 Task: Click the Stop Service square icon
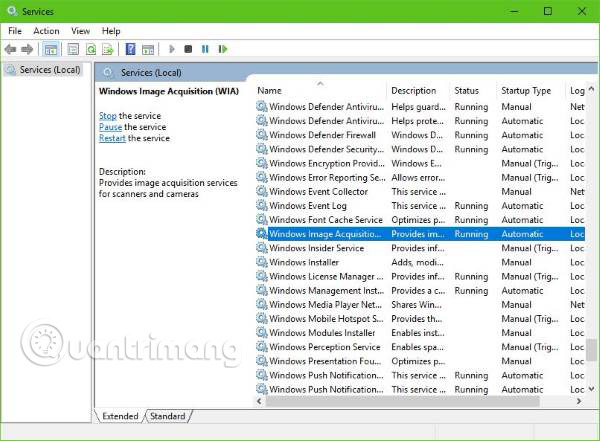188,49
